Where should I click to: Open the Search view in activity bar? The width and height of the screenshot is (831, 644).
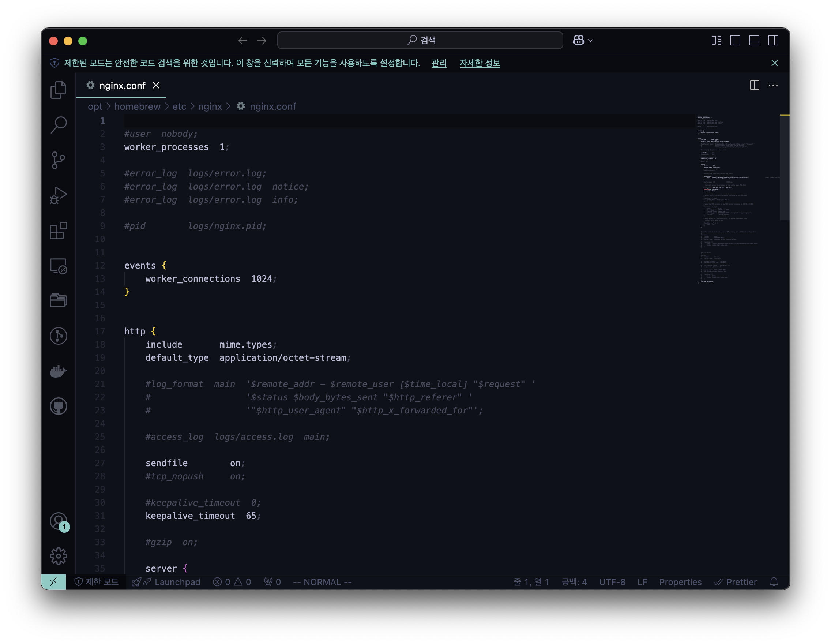click(x=58, y=125)
